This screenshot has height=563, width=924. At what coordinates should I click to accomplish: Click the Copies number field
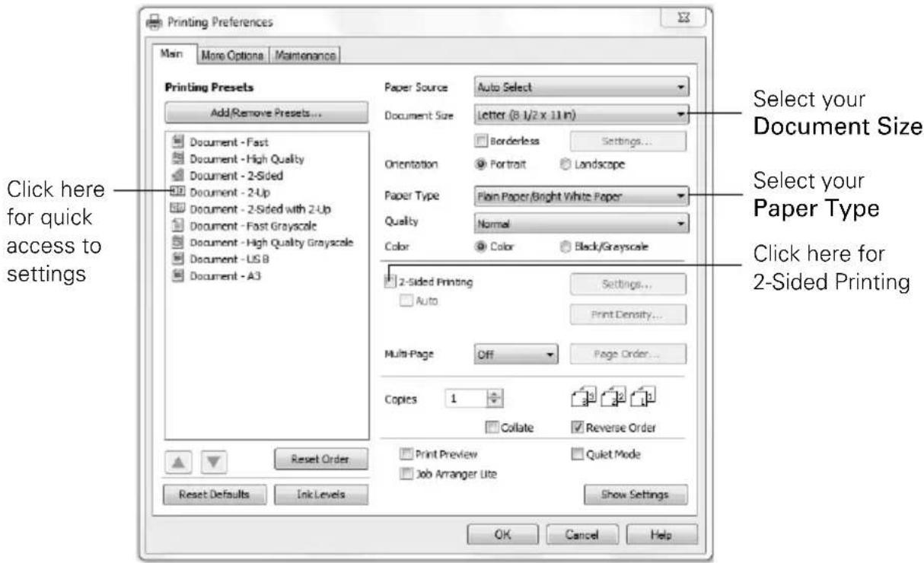(x=467, y=398)
